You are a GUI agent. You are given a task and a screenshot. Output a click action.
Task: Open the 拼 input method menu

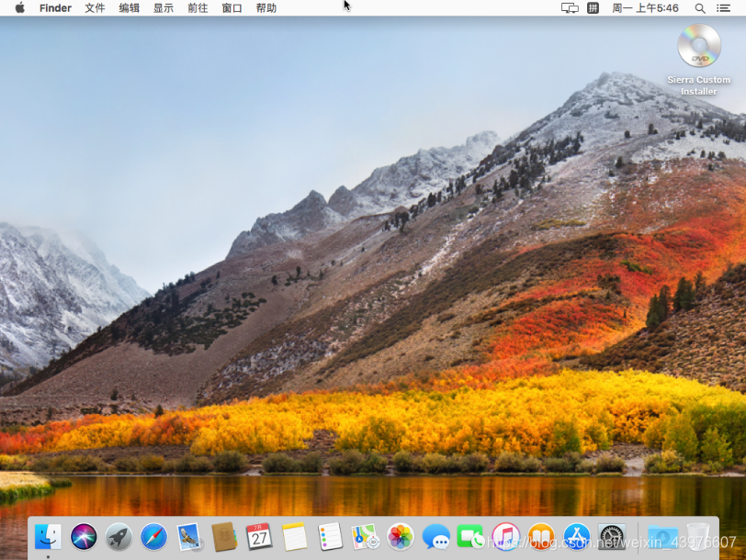click(x=593, y=8)
